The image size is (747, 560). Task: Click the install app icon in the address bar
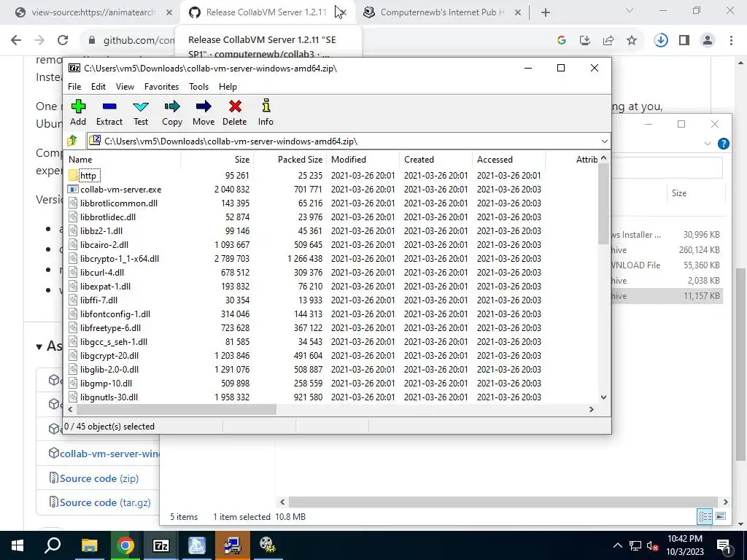point(585,41)
